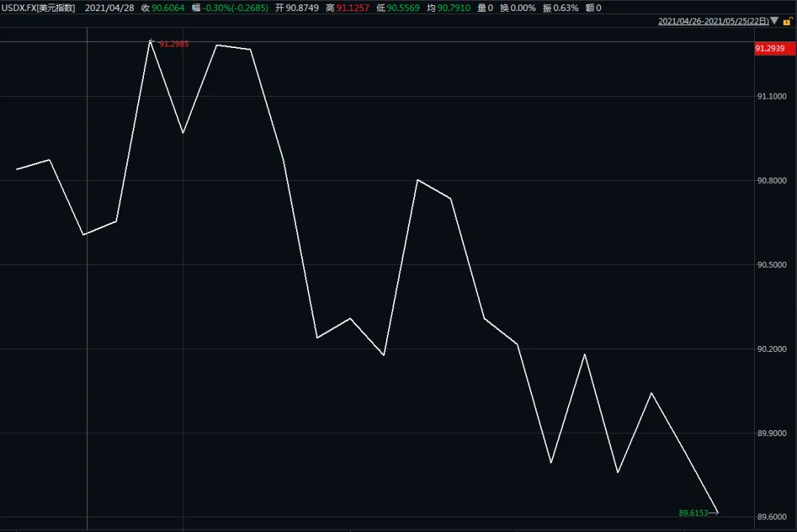Click the closing price 90.6064 value
The height and width of the screenshot is (532, 797).
[x=168, y=7]
